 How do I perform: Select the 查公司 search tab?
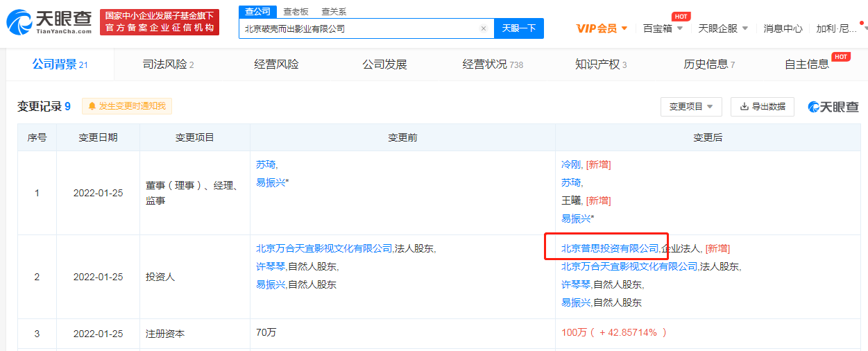(257, 11)
